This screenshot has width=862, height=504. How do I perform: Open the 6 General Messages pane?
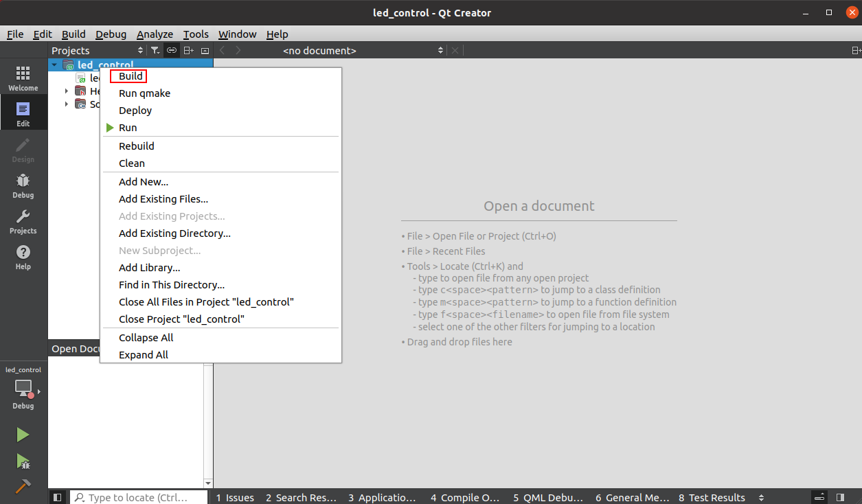(x=632, y=497)
